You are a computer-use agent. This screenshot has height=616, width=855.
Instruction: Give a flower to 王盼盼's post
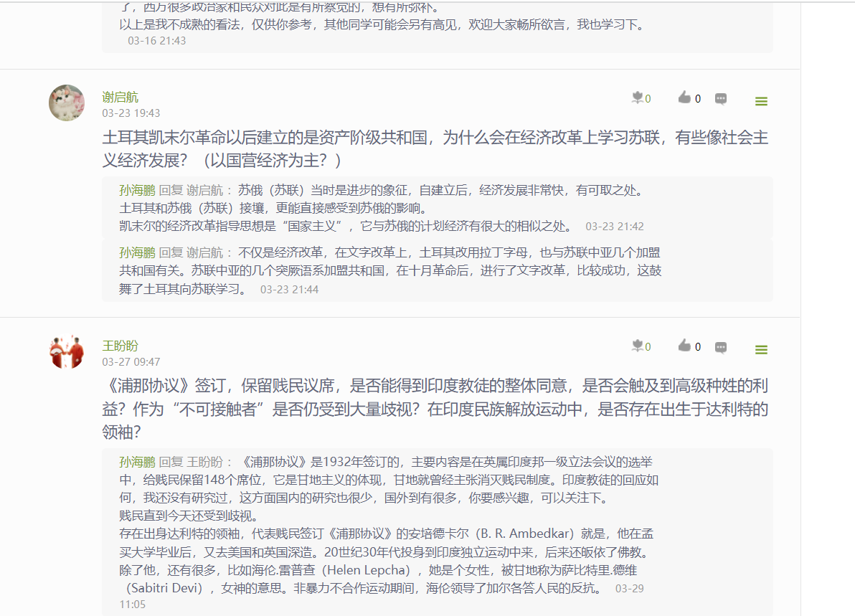click(x=638, y=346)
